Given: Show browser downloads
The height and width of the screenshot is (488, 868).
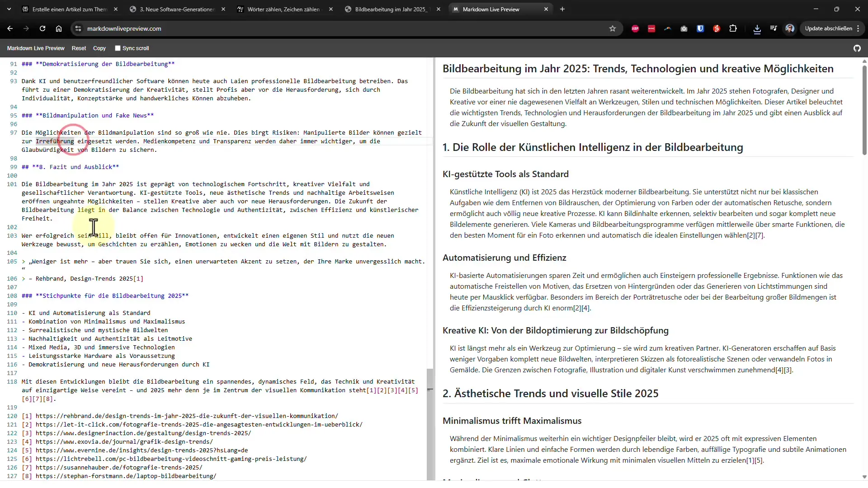Looking at the screenshot, I should tap(757, 28).
